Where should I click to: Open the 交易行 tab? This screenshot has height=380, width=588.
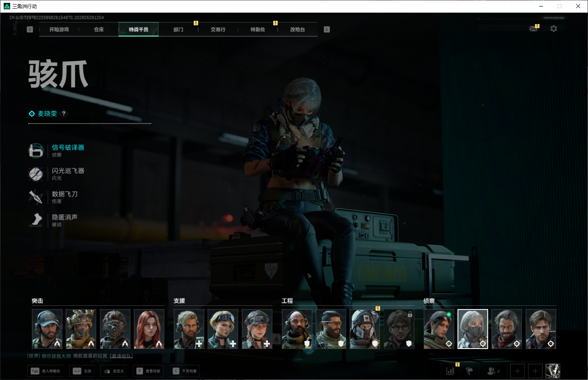coord(218,29)
